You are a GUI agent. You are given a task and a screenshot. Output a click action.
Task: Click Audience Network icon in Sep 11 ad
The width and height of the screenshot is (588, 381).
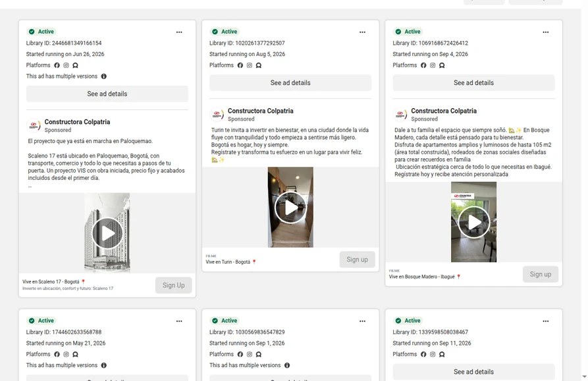pos(442,355)
